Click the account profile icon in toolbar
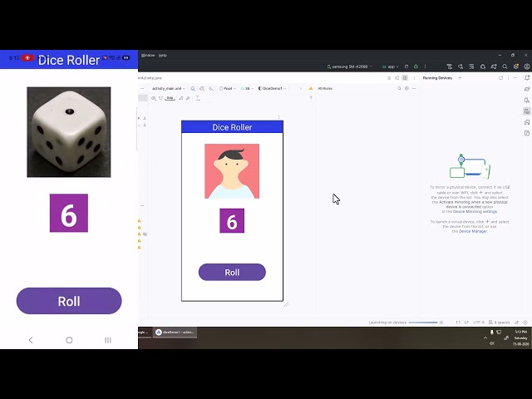This screenshot has height=399, width=532. click(527, 66)
